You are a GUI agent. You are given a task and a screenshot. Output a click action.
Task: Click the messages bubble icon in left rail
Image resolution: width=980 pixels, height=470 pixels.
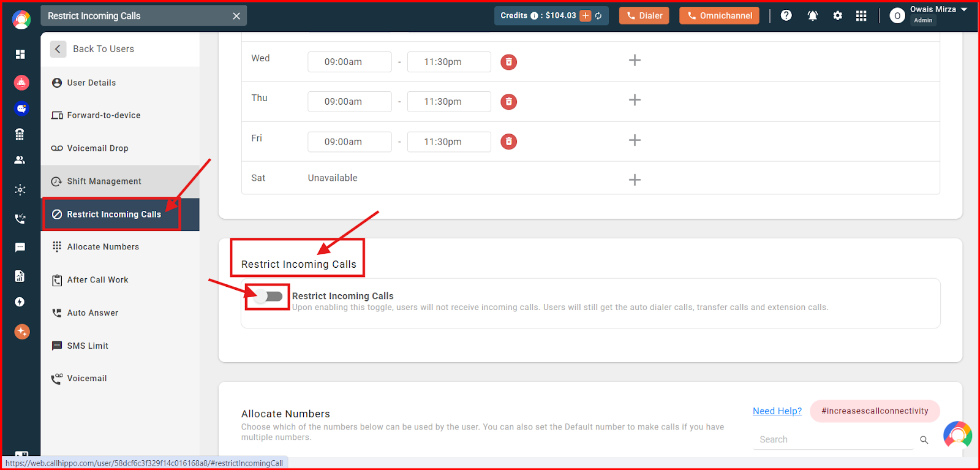tap(20, 248)
